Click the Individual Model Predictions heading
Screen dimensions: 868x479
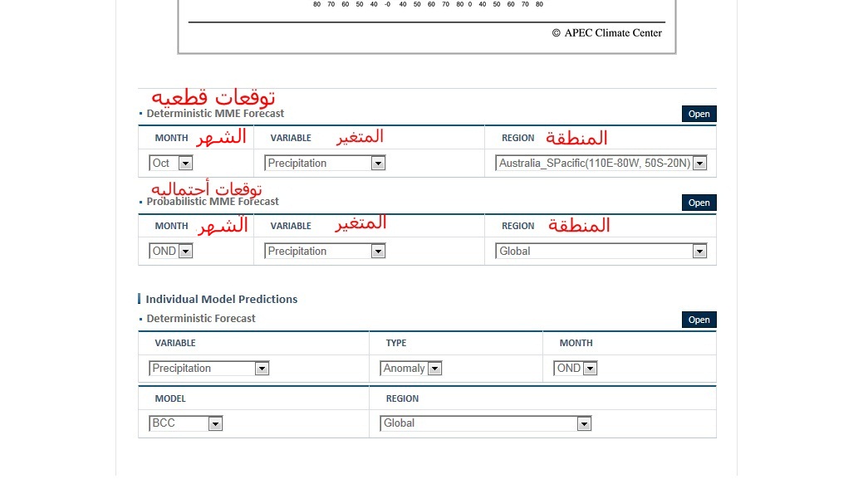click(222, 299)
